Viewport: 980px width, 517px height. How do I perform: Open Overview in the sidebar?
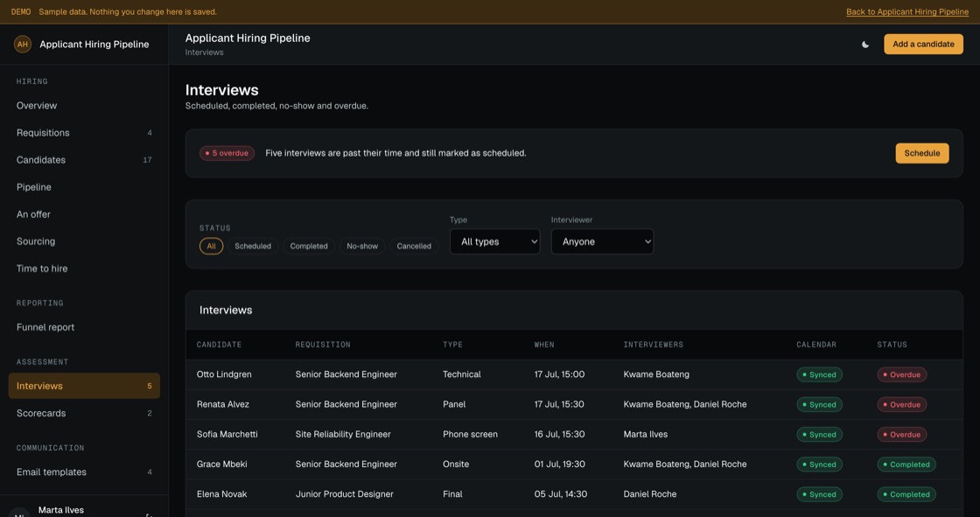84,106
